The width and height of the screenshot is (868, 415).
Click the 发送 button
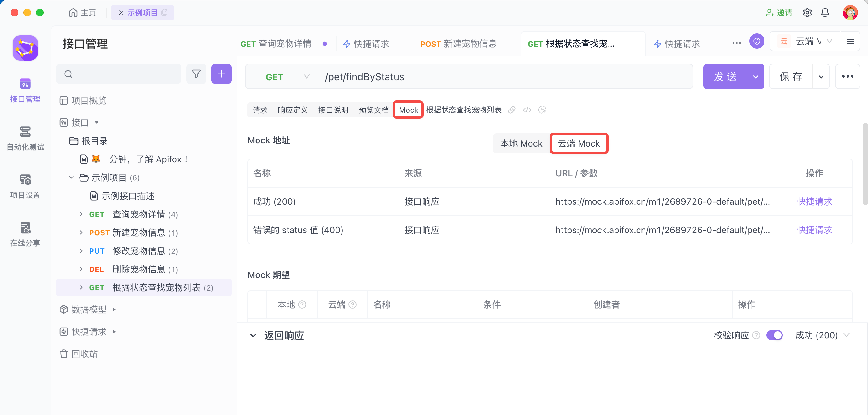coord(725,76)
